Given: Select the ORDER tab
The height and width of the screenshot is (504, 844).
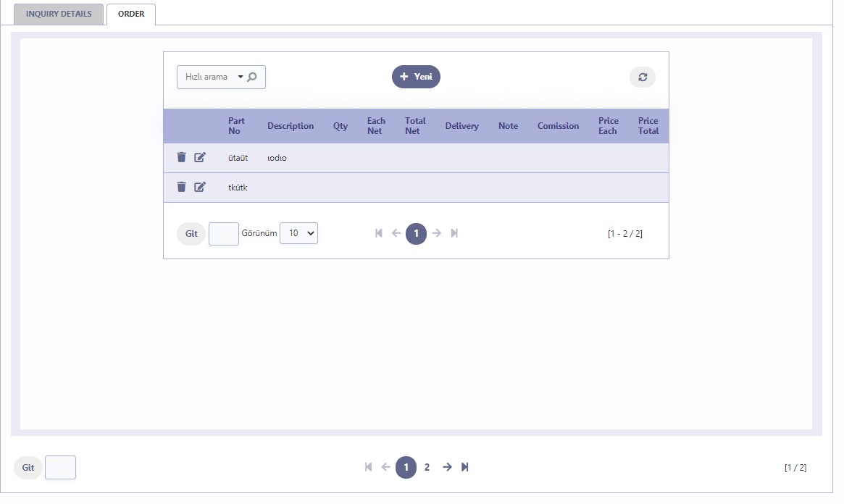Looking at the screenshot, I should (x=131, y=14).
